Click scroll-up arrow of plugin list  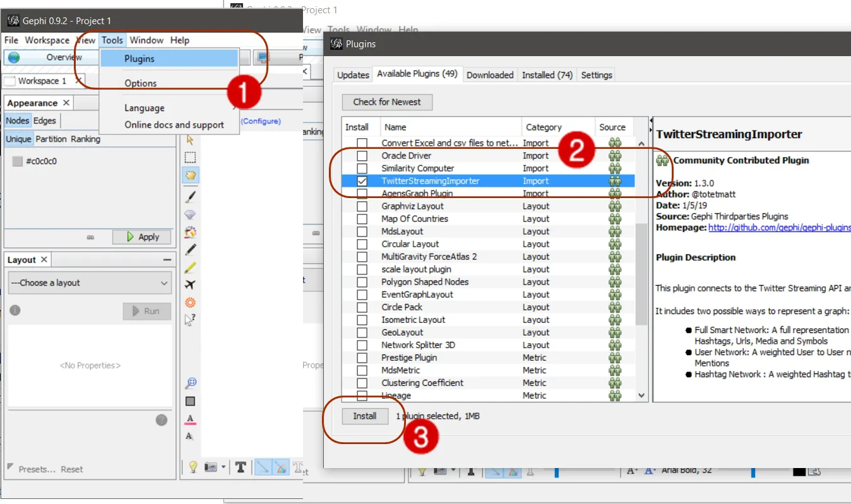coord(641,143)
